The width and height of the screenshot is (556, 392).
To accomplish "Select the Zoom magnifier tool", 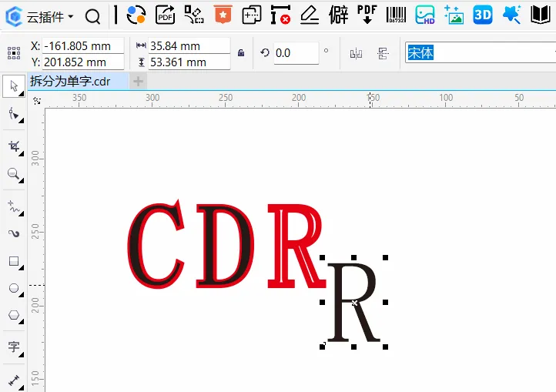I will [x=14, y=174].
